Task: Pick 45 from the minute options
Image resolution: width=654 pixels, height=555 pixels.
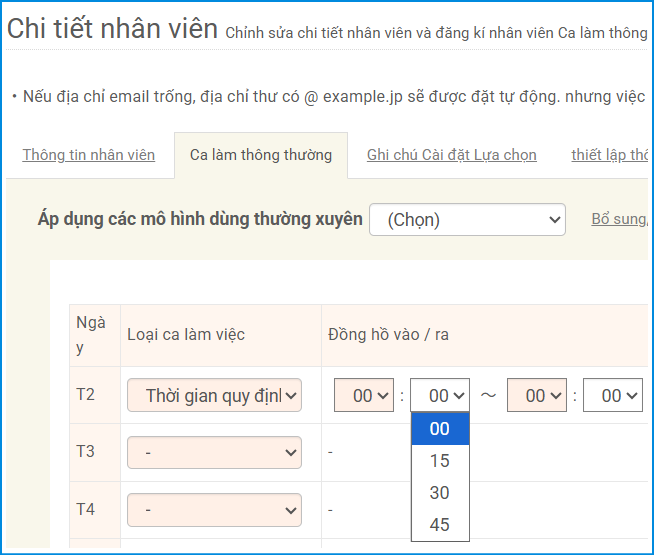Action: point(439,525)
